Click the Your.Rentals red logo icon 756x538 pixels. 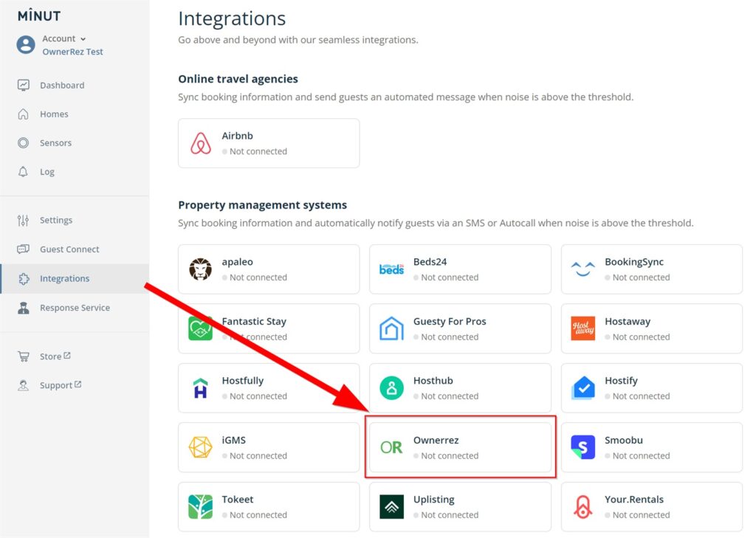pos(583,507)
